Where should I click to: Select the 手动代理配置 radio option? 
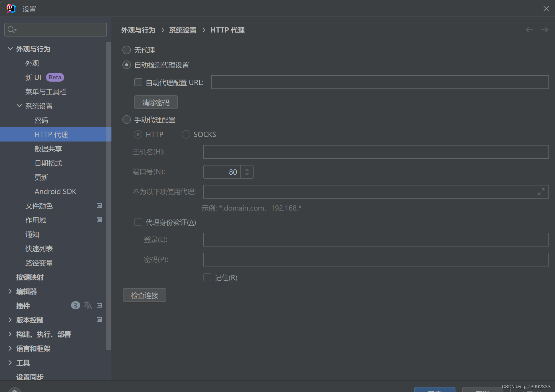[x=127, y=120]
